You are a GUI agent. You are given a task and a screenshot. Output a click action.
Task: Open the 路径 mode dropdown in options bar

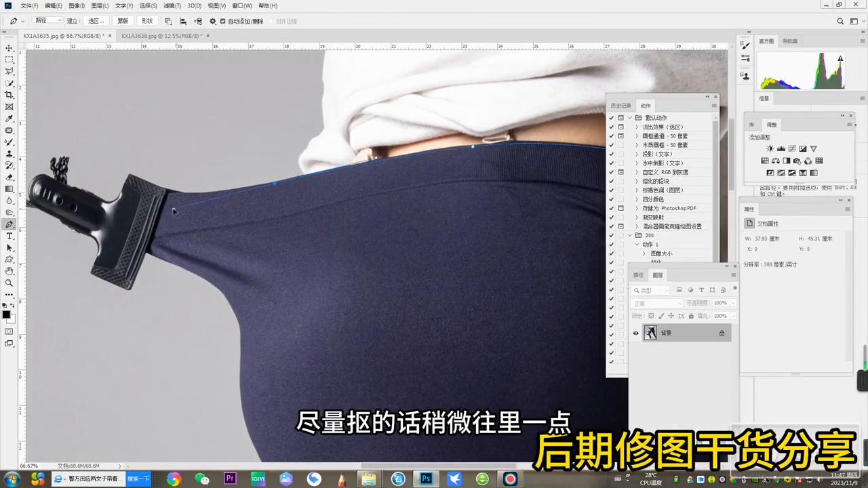[47, 21]
